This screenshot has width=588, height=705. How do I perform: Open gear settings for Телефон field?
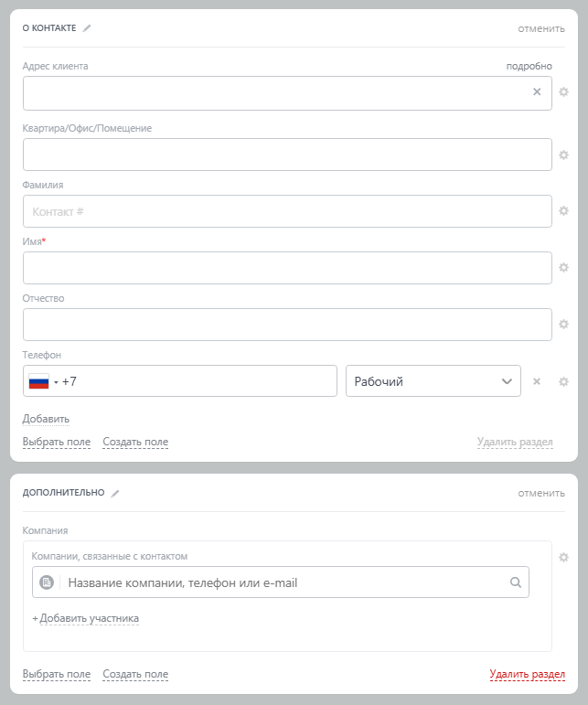click(x=564, y=381)
